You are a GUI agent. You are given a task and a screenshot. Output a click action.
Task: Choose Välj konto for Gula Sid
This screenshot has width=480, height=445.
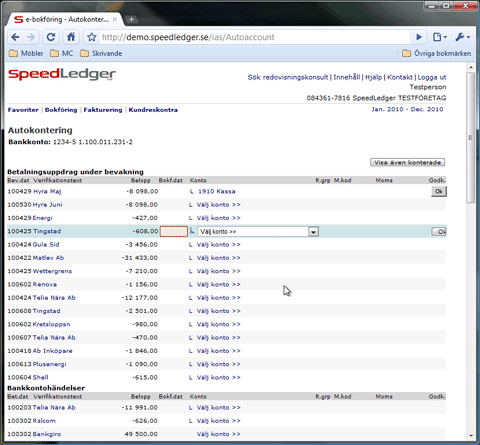pos(218,245)
